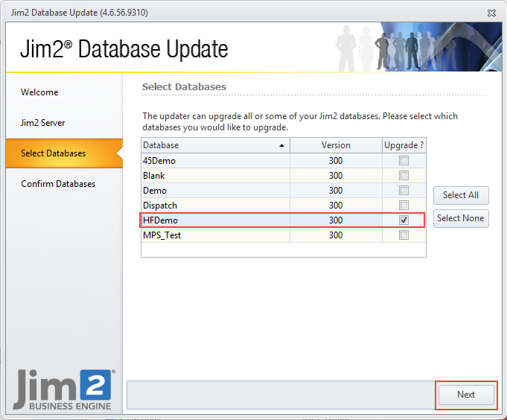
Task: Select the MPS_Test database name
Action: point(162,235)
